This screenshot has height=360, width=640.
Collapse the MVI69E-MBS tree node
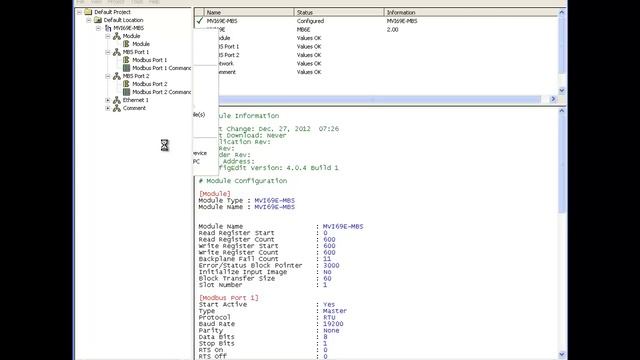[98, 28]
